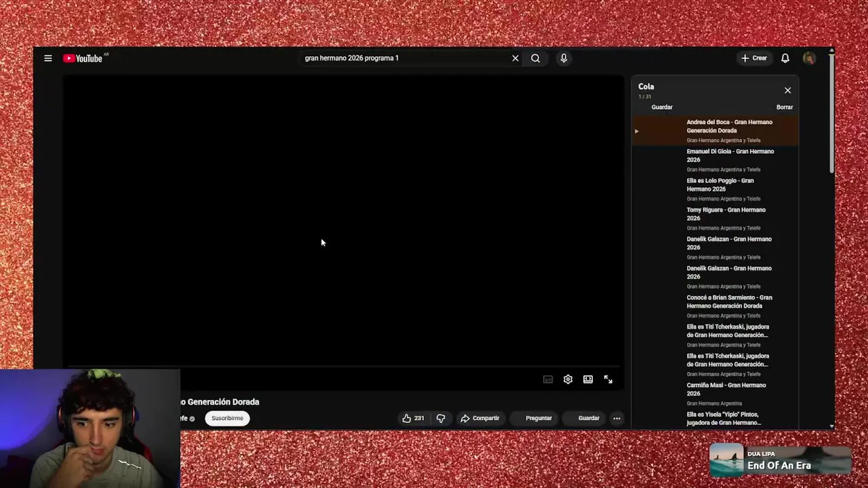Play queue item Ella es Yisela "Yipio" Pintos

(715, 419)
